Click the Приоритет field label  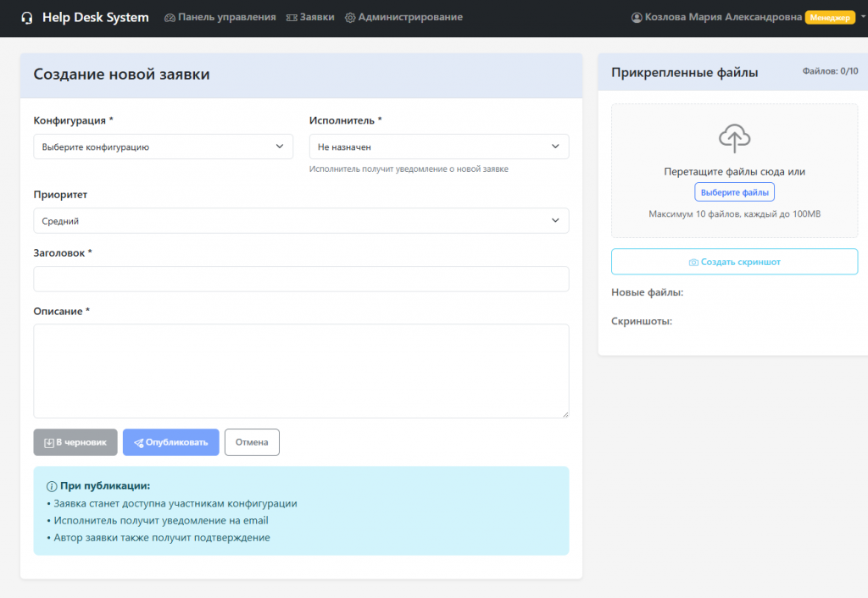60,195
